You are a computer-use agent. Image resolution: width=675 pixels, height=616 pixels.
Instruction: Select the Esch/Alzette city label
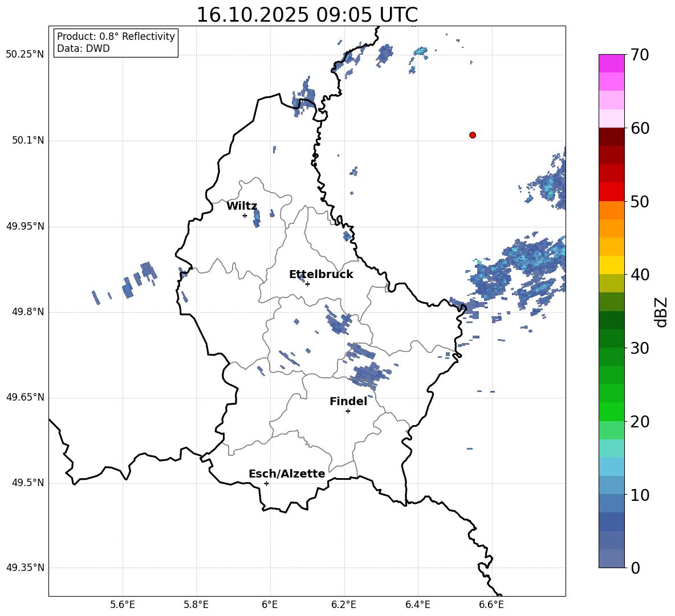point(287,474)
